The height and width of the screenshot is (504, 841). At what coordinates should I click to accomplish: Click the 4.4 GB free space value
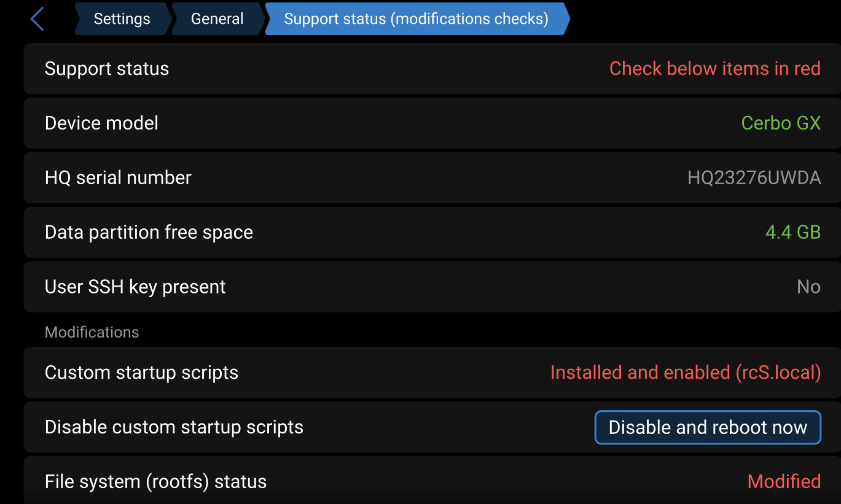(x=792, y=233)
